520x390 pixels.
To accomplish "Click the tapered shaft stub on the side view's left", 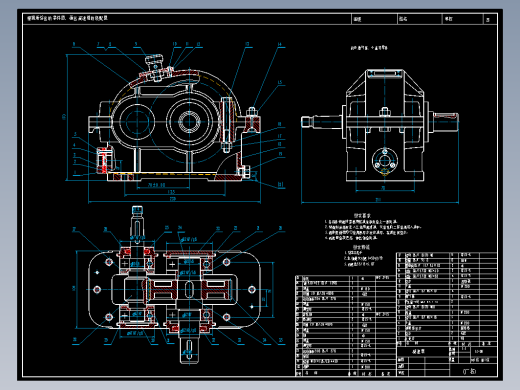I will click(x=322, y=122).
